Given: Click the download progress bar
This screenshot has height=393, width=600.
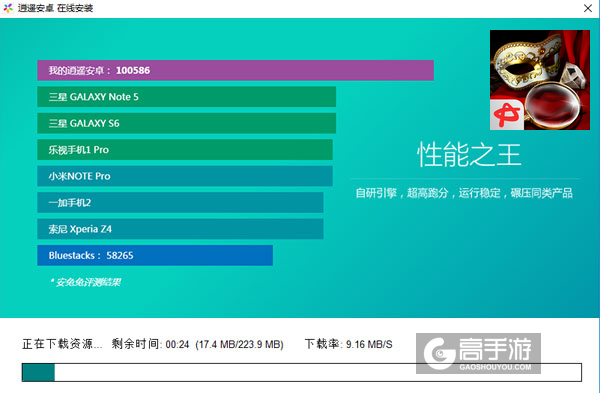Looking at the screenshot, I should [x=302, y=372].
